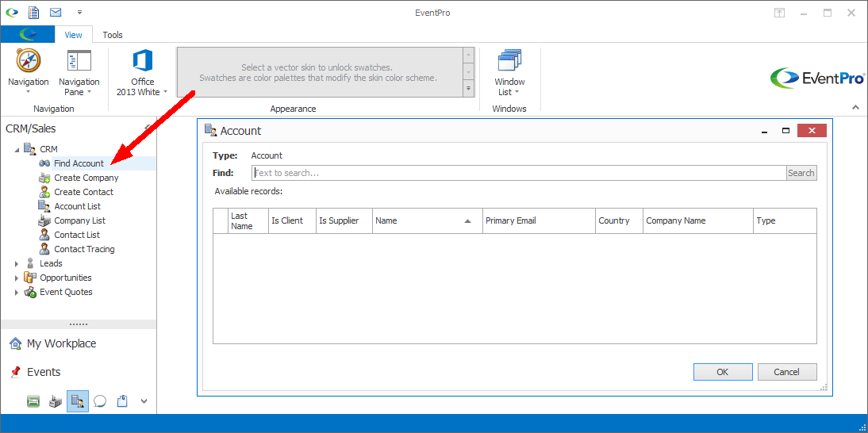
Task: Open the Navigation compass icon
Action: click(29, 60)
